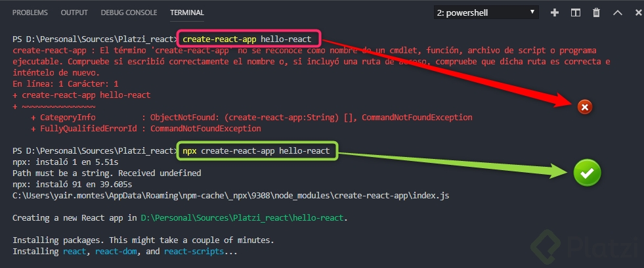Kill the terminal with trash icon
This screenshot has height=268, width=644.
[596, 12]
